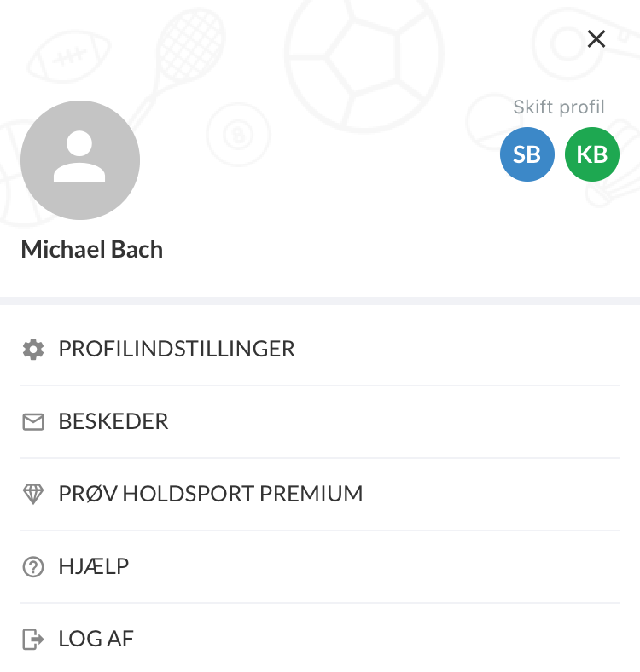The height and width of the screenshot is (672, 640).
Task: Switch to the SB profile
Action: [x=527, y=154]
